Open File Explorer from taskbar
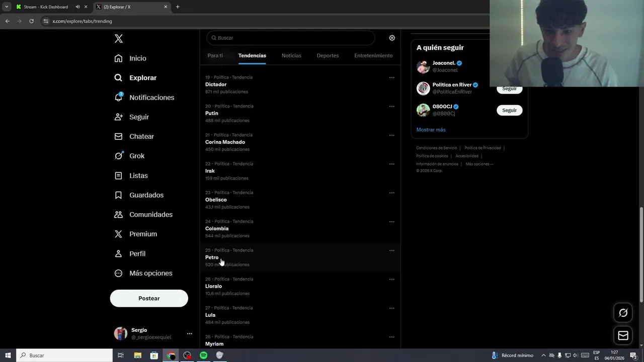644x362 pixels. [137, 355]
